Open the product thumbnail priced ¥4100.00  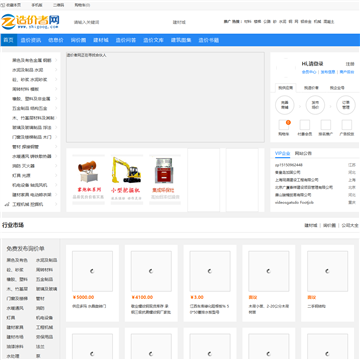(x=151, y=271)
